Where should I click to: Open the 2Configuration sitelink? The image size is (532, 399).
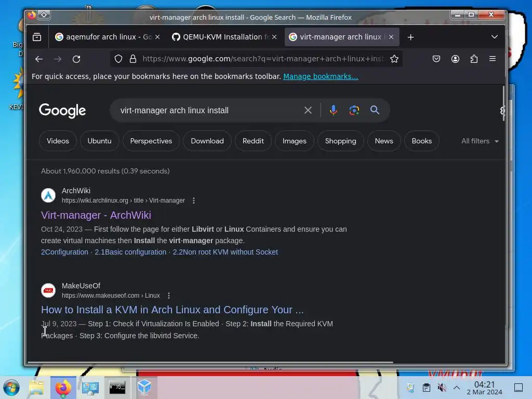(x=64, y=252)
